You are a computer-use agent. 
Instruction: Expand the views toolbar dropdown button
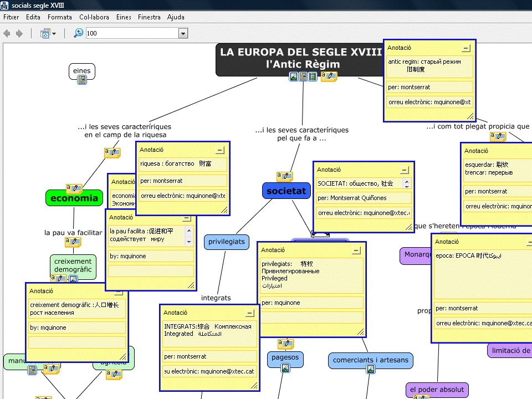pos(53,34)
